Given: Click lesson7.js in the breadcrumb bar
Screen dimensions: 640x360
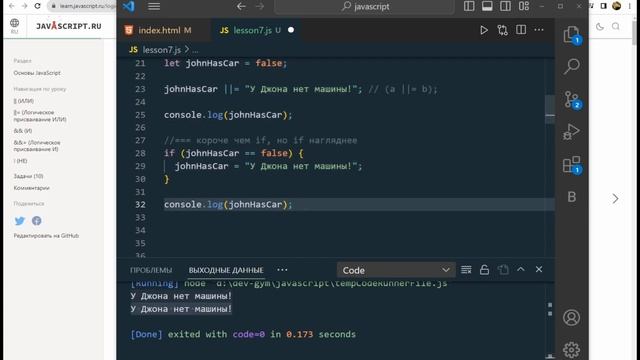Looking at the screenshot, I should coord(161,50).
